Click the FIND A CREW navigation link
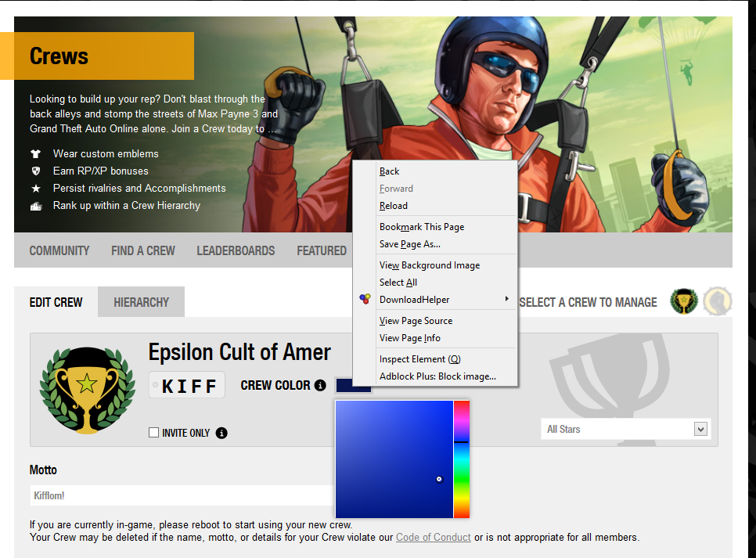The height and width of the screenshot is (558, 756). click(142, 250)
